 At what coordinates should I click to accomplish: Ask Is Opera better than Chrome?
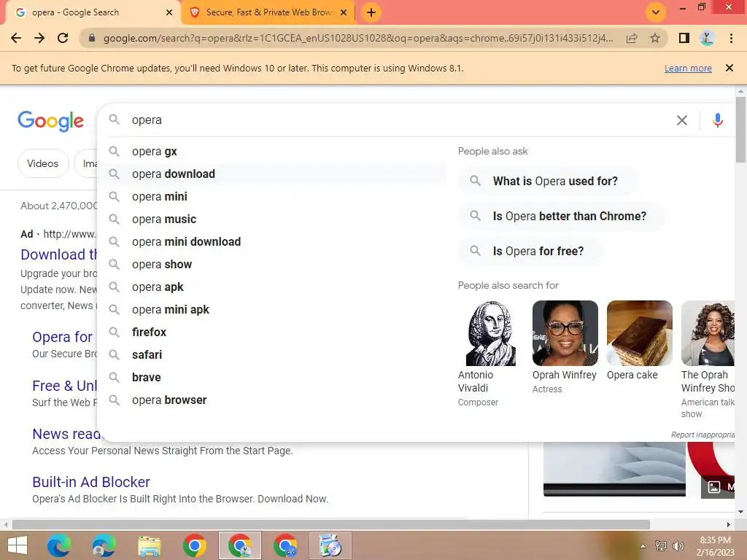tap(562, 216)
